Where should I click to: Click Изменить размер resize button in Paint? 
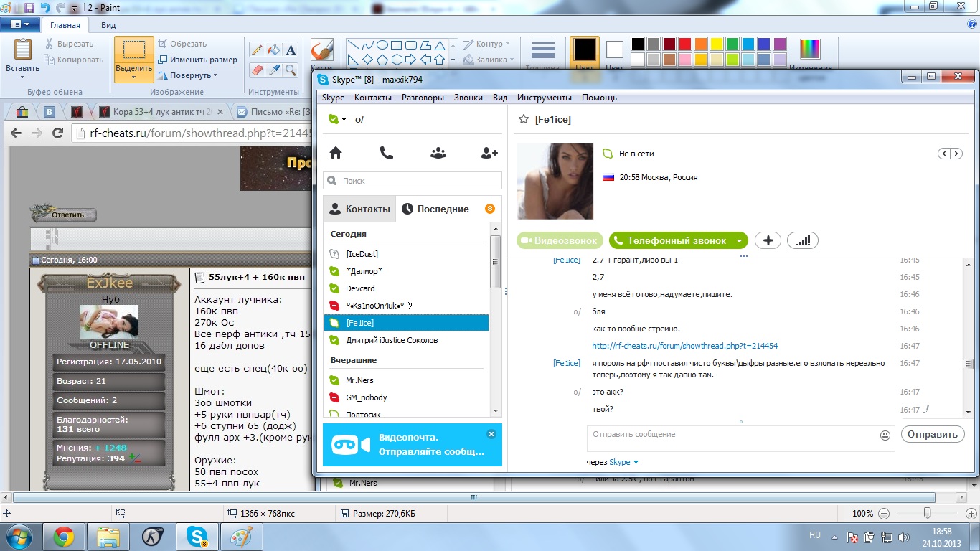pyautogui.click(x=198, y=60)
